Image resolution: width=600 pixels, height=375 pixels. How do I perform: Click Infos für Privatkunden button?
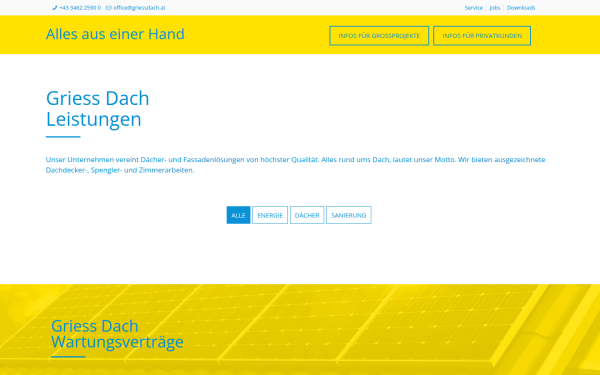click(482, 36)
